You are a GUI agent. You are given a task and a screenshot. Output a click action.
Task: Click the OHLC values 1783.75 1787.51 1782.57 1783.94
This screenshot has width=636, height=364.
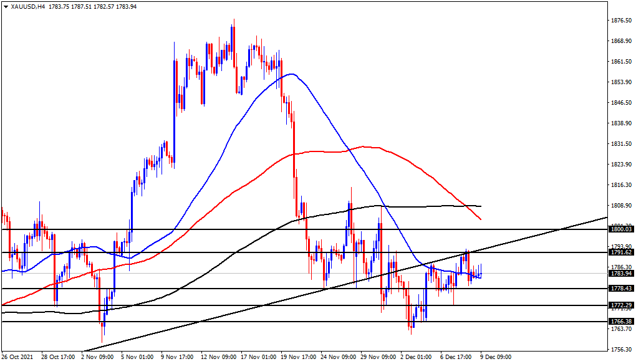coord(92,7)
